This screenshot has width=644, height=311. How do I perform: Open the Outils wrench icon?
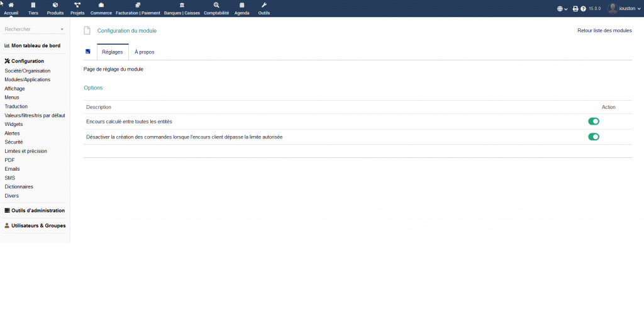click(264, 5)
